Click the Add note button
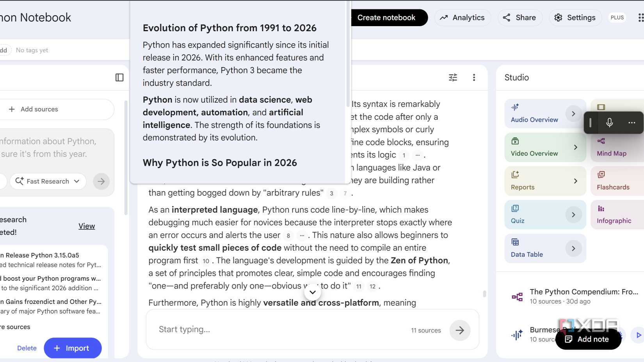 tap(588, 339)
